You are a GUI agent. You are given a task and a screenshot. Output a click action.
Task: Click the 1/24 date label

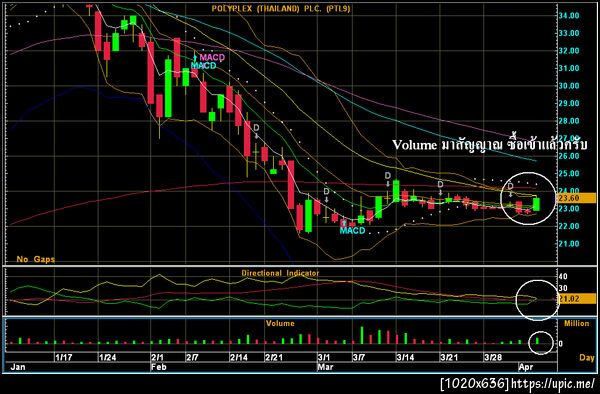(x=108, y=358)
